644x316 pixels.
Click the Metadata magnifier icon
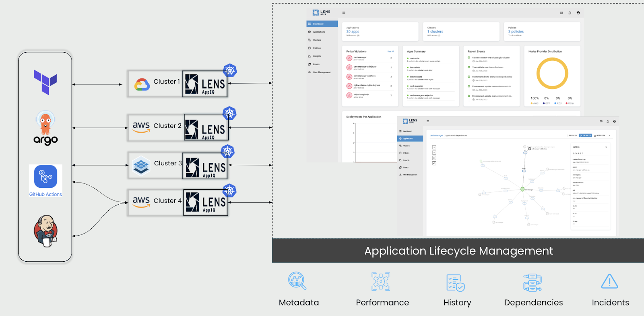coord(297,281)
